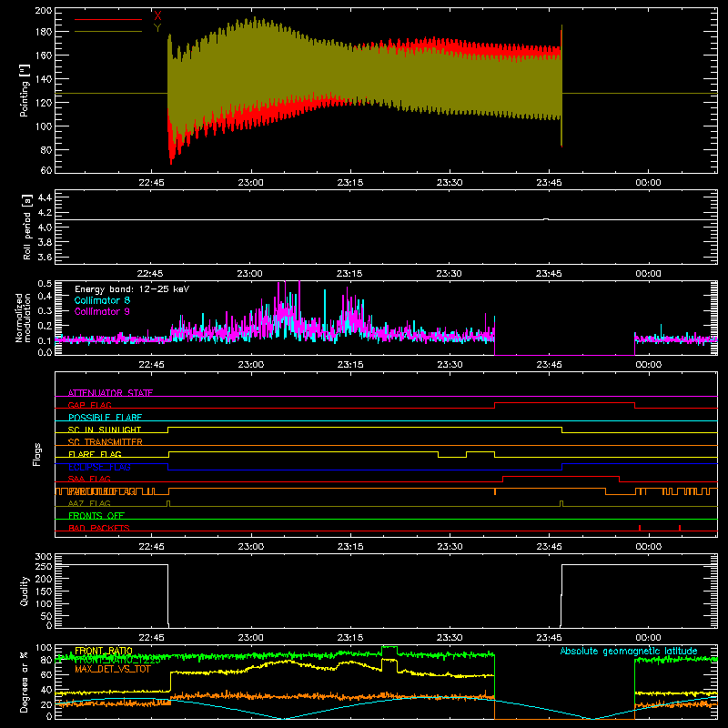Click the SC_TRANSMITTER flag label

click(x=106, y=442)
